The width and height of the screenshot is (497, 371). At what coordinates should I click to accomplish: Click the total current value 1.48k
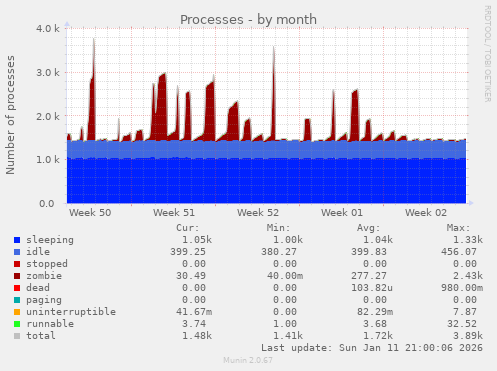coord(197,336)
